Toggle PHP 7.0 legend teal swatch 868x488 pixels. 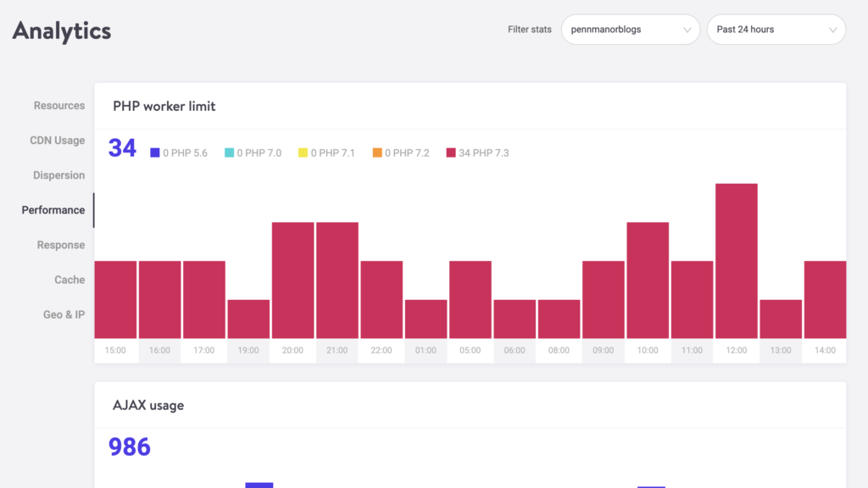point(229,153)
